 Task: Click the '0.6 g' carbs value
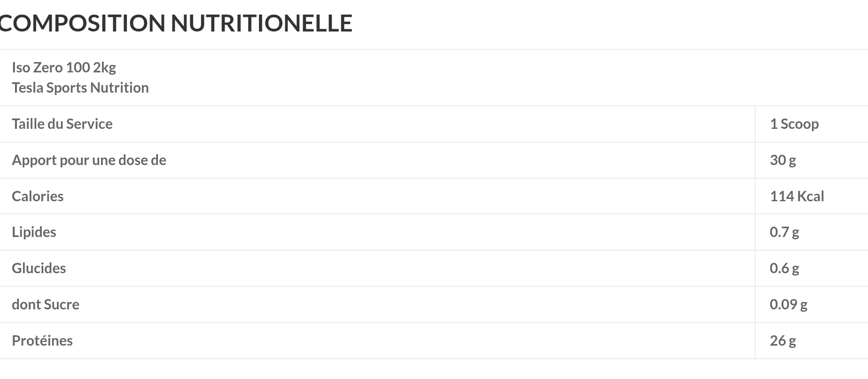pyautogui.click(x=784, y=268)
